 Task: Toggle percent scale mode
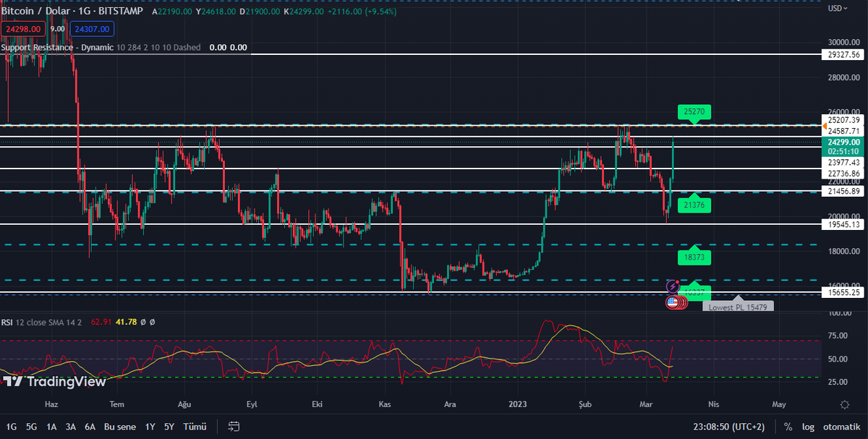click(x=788, y=427)
